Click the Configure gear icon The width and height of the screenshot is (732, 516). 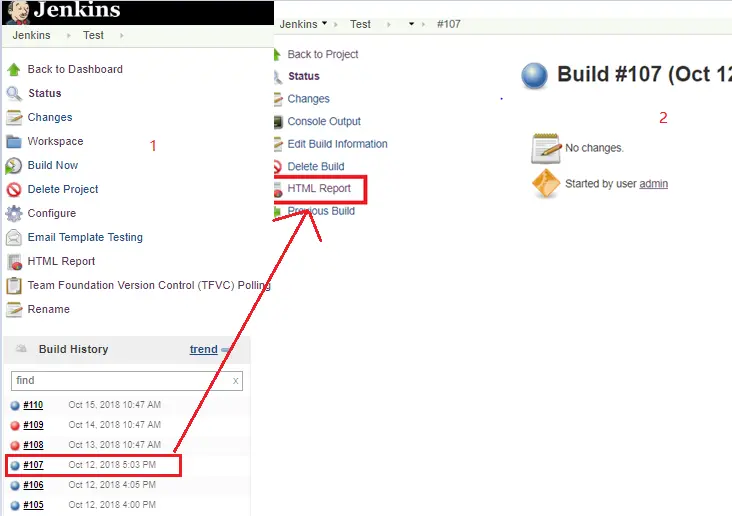click(14, 213)
